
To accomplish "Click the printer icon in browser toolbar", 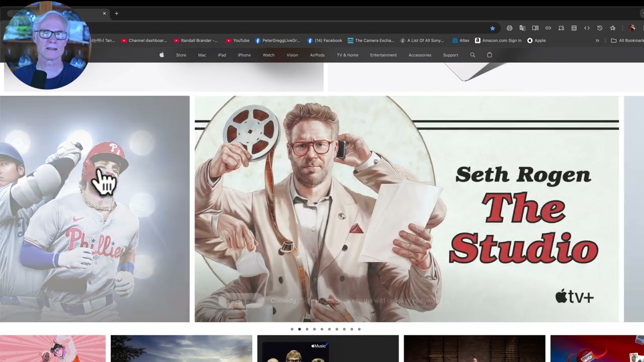I will (x=510, y=28).
